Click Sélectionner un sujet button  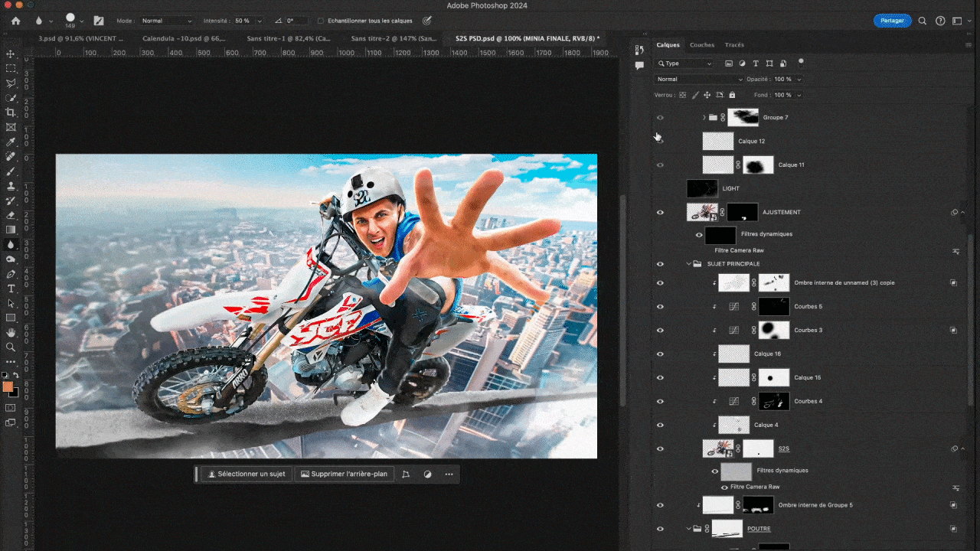pyautogui.click(x=246, y=474)
